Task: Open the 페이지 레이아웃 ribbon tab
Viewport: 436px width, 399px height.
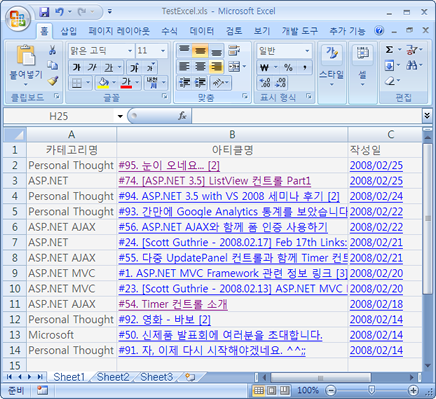Action: (119, 31)
